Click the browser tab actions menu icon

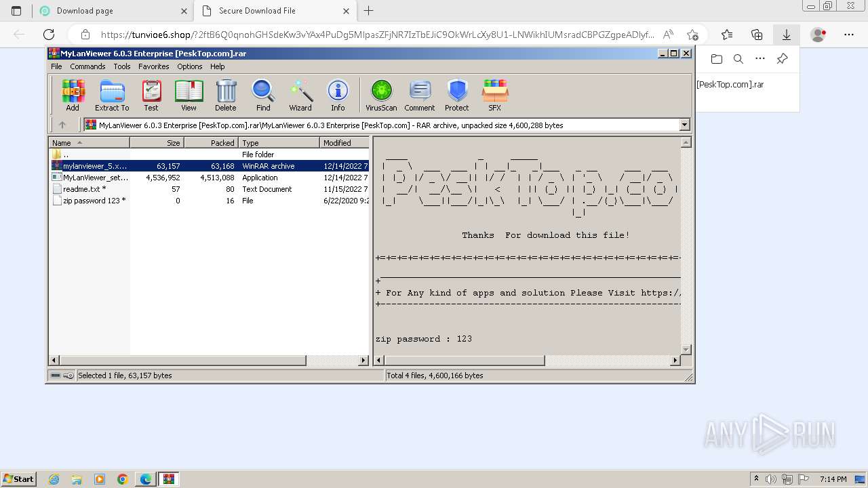(x=16, y=11)
